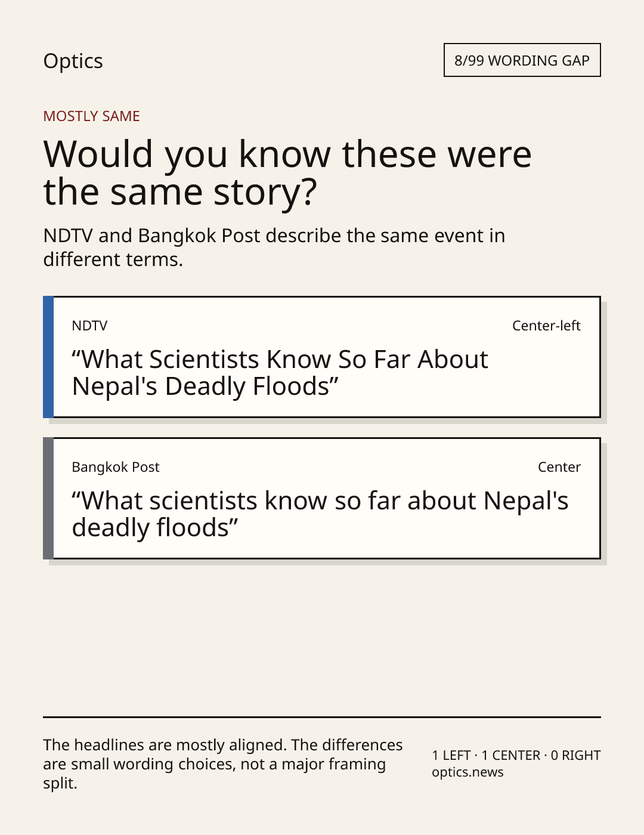Viewport: 644px width, 835px height.
Task: Click the gray stripe on Bangkok Post card
Action: coord(48,498)
